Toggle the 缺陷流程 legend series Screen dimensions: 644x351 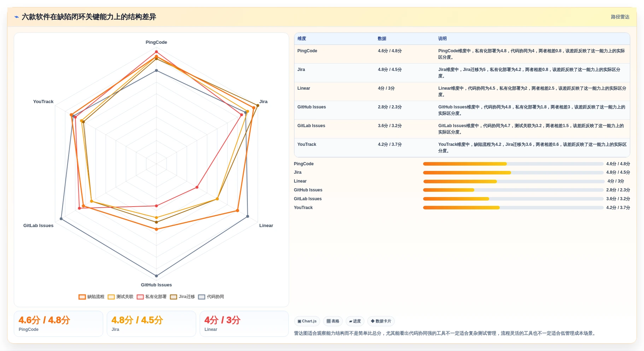point(92,297)
